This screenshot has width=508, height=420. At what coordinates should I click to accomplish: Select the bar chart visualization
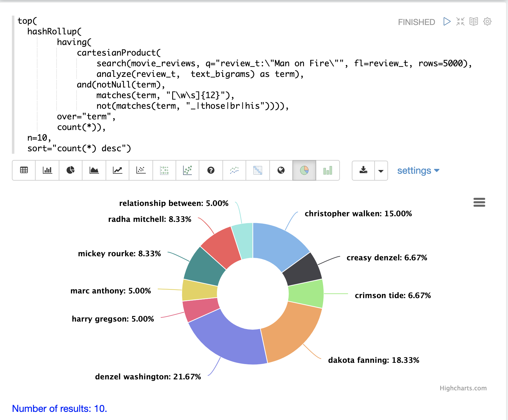tap(47, 170)
